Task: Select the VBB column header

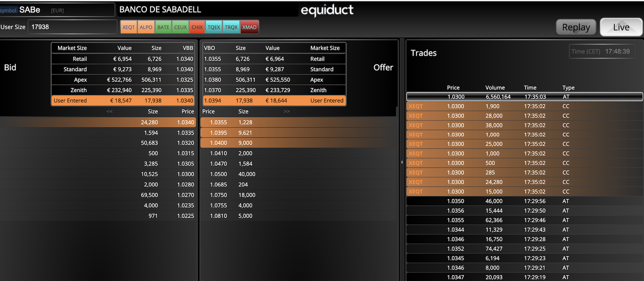Action: [x=188, y=48]
